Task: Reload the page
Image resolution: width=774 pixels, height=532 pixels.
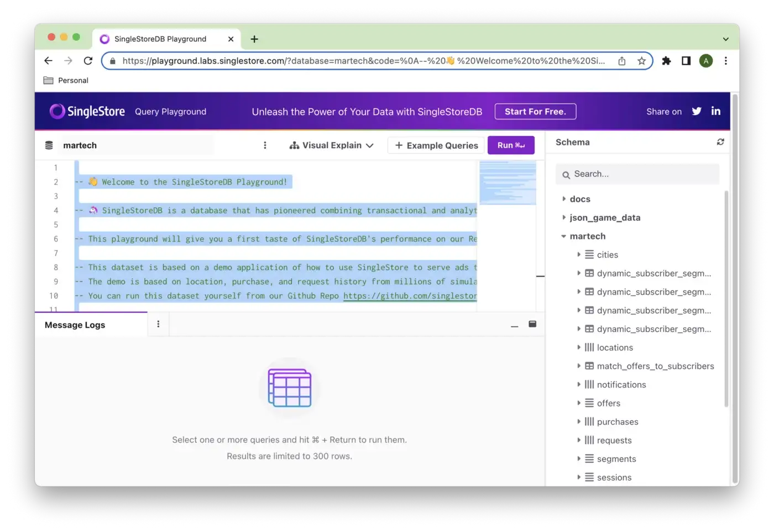Action: tap(88, 61)
